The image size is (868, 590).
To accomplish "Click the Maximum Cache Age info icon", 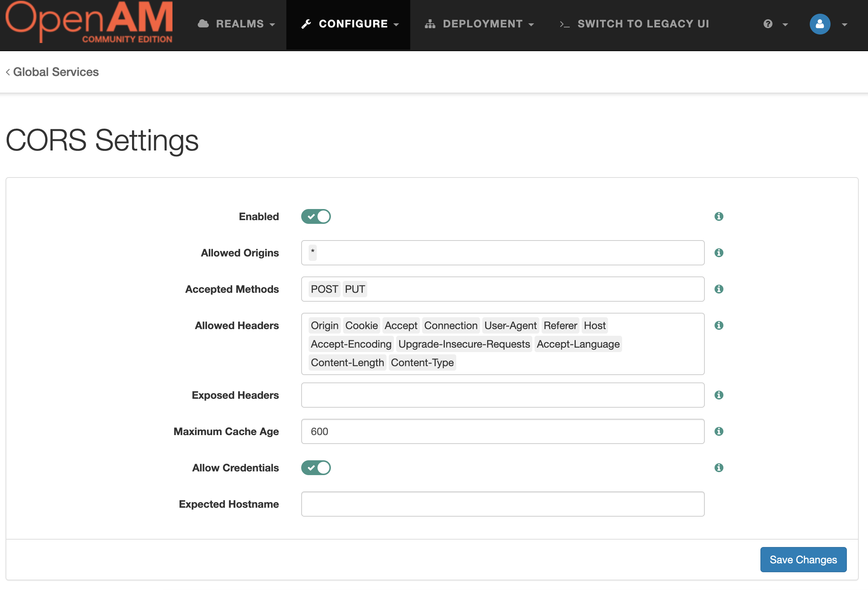I will point(719,432).
